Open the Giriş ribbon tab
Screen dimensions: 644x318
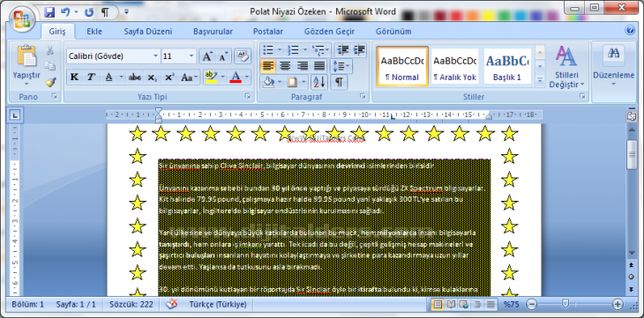57,32
